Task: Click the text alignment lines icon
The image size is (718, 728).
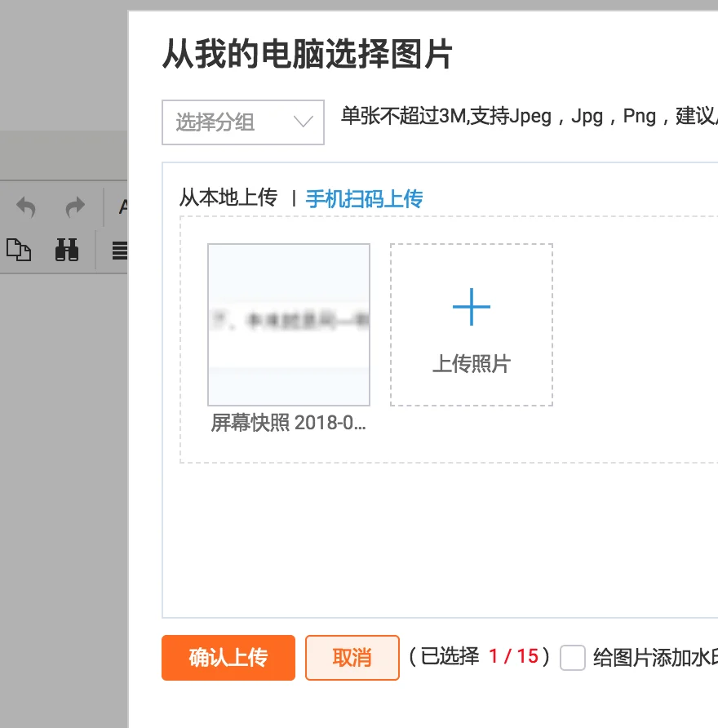Action: click(x=120, y=251)
